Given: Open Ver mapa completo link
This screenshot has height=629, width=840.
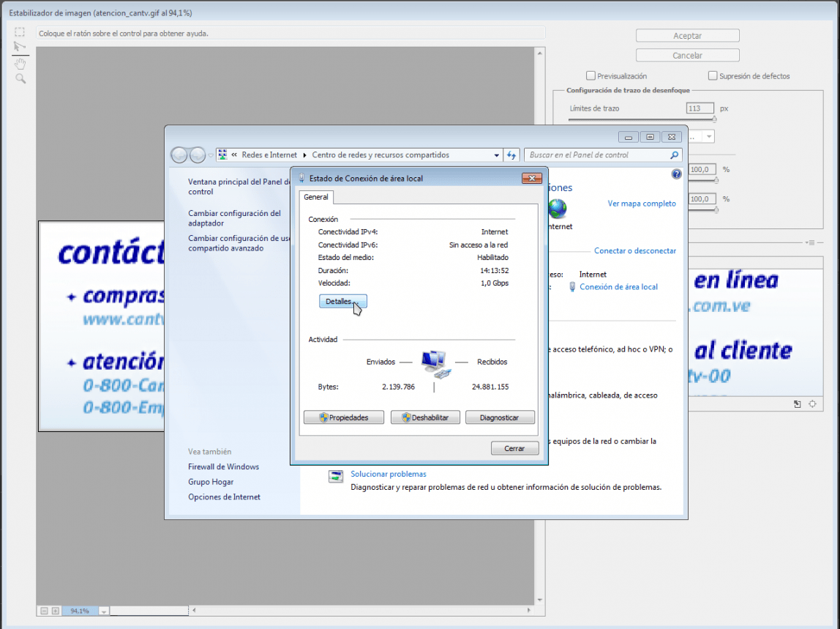Looking at the screenshot, I should tap(642, 204).
